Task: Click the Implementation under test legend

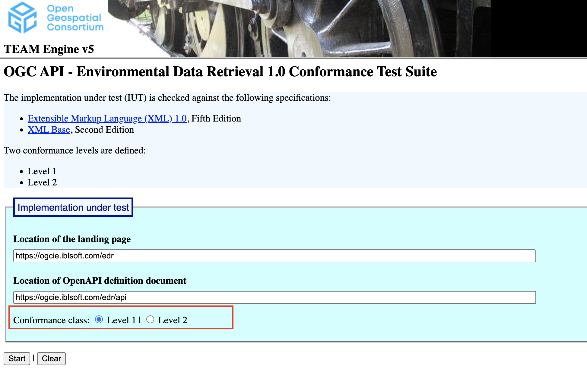Action: point(73,207)
